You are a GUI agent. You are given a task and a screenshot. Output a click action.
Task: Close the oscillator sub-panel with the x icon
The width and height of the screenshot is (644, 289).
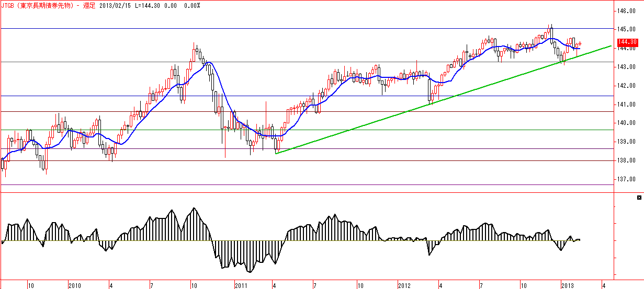639,198
